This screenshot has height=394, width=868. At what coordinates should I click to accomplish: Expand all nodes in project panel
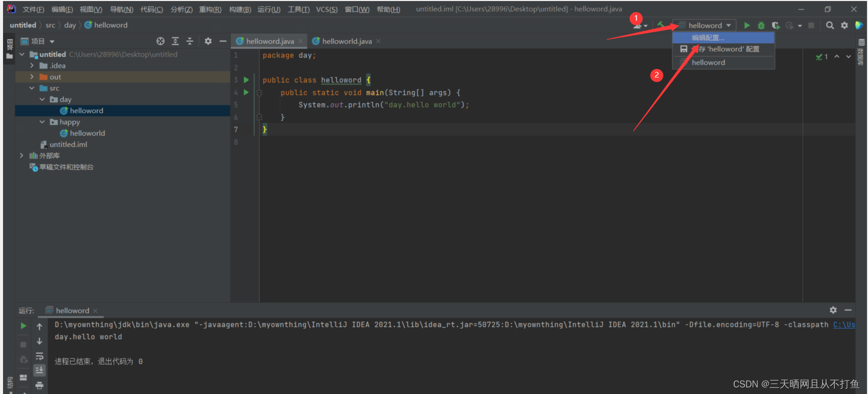point(175,41)
